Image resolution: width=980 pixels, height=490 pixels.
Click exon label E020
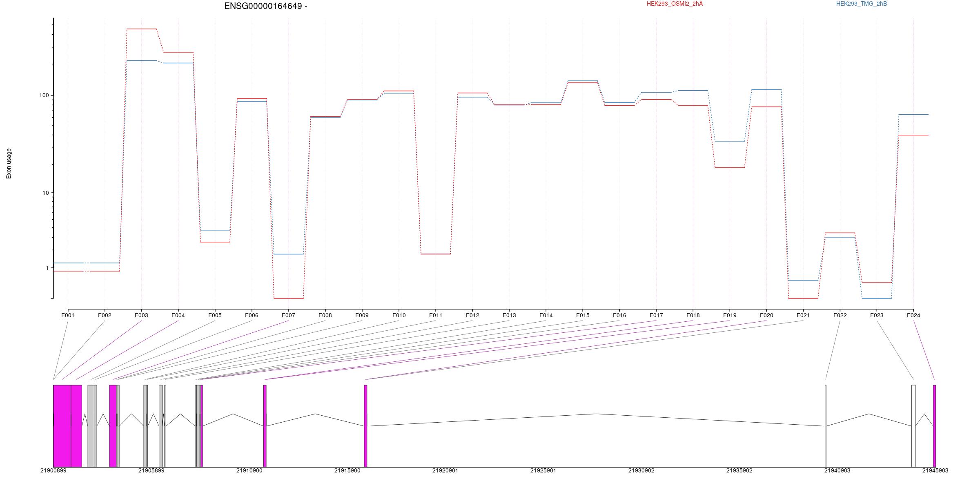(766, 315)
